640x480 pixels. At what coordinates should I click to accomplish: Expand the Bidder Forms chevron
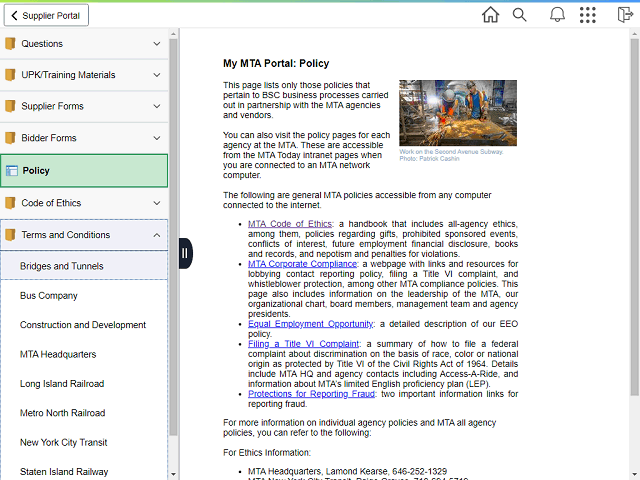pos(157,138)
